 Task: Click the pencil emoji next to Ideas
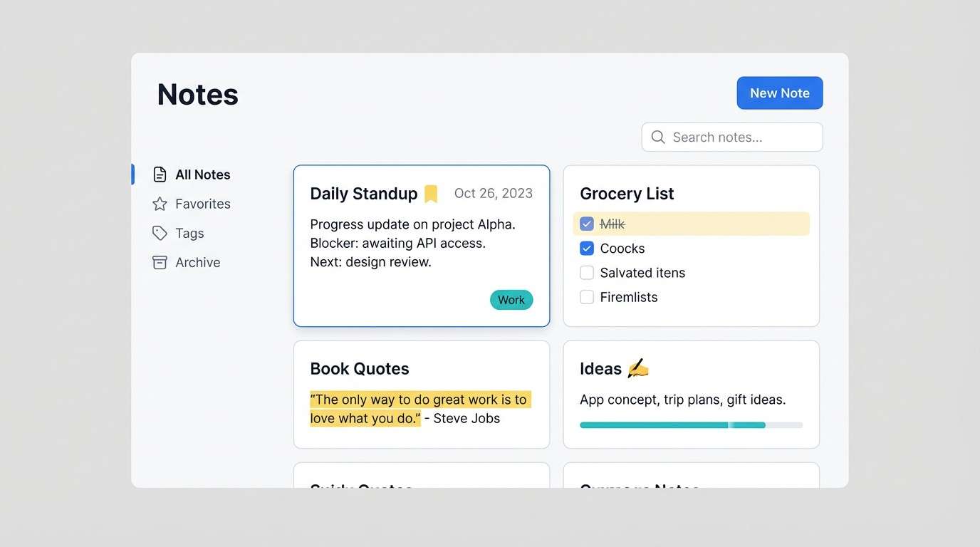click(637, 368)
